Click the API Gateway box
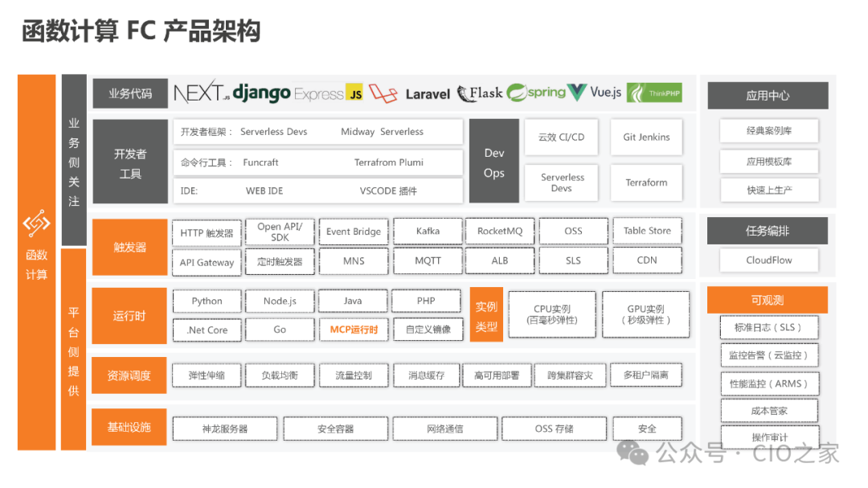 pyautogui.click(x=207, y=263)
